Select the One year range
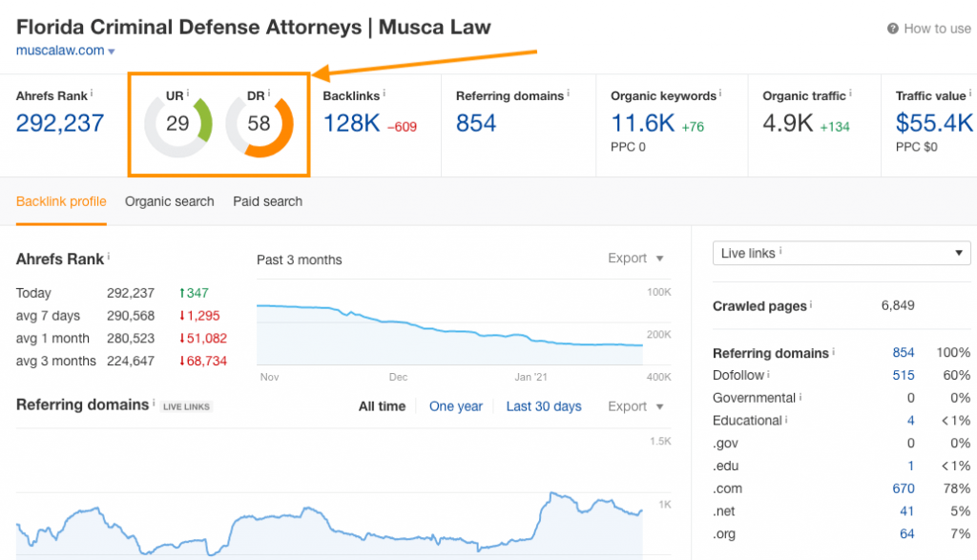The width and height of the screenshot is (977, 560). point(456,406)
